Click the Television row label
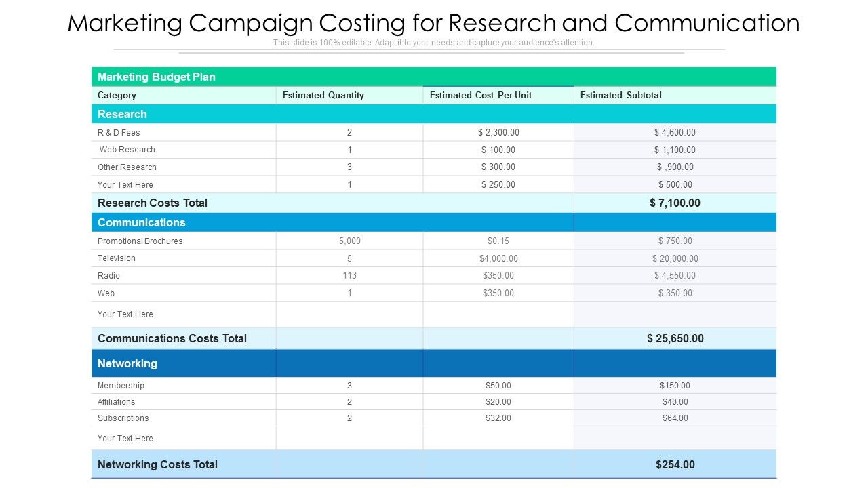 pos(117,258)
